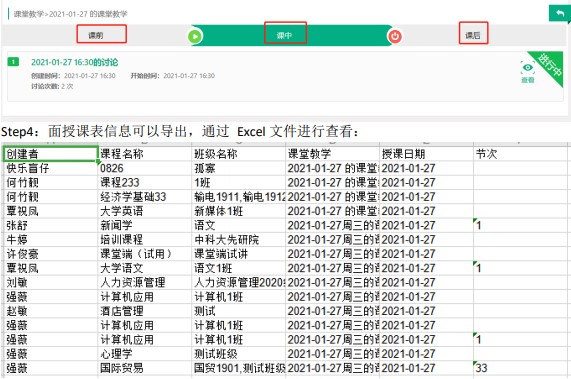Click the course cell 国际贸易

click(x=145, y=368)
